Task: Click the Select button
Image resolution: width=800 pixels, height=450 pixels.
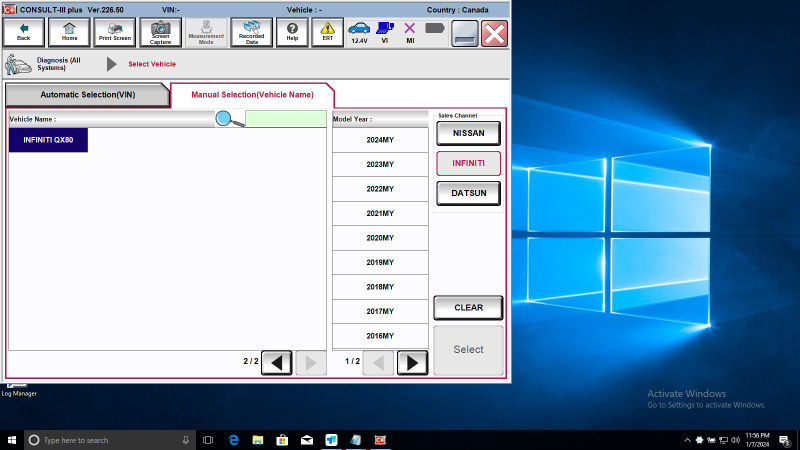Action: (x=468, y=350)
